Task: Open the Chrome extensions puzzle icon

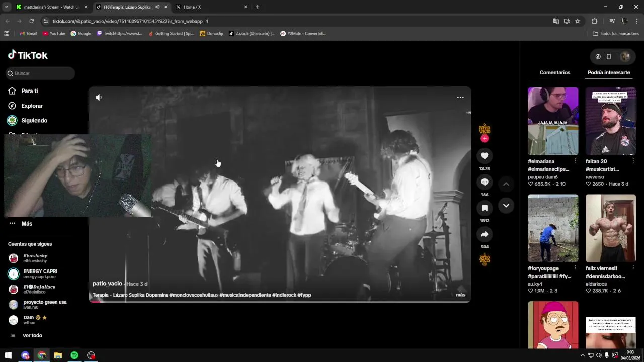Action: [x=594, y=21]
